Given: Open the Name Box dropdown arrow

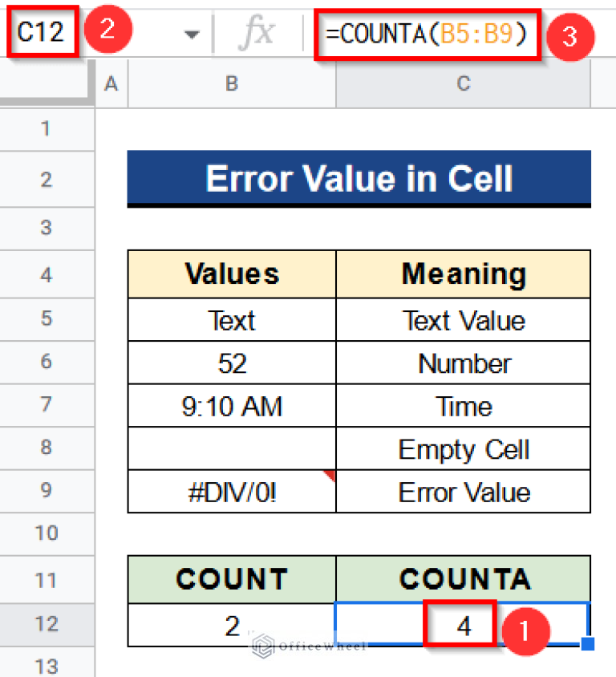Looking at the screenshot, I should point(192,34).
